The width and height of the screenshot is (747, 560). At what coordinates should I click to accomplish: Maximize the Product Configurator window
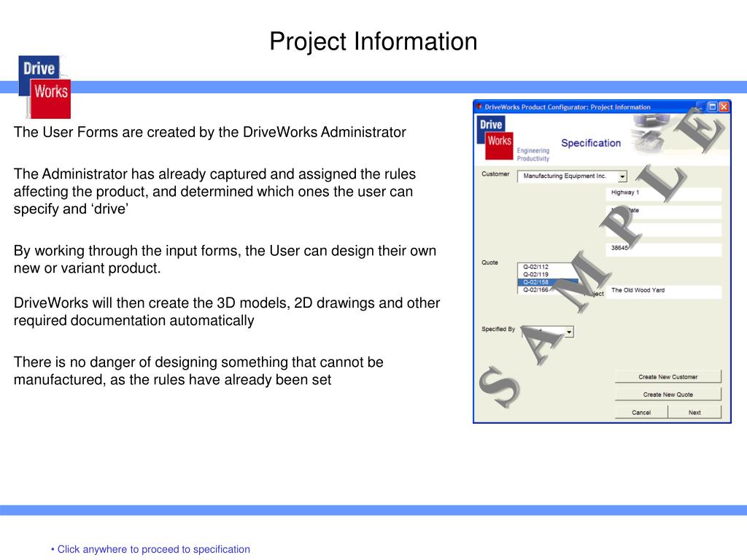712,106
